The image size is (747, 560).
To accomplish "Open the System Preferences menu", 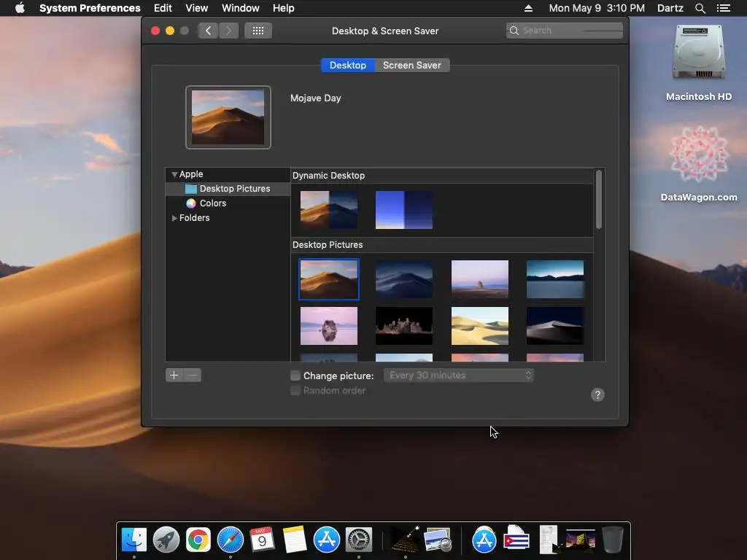I will pyautogui.click(x=90, y=8).
